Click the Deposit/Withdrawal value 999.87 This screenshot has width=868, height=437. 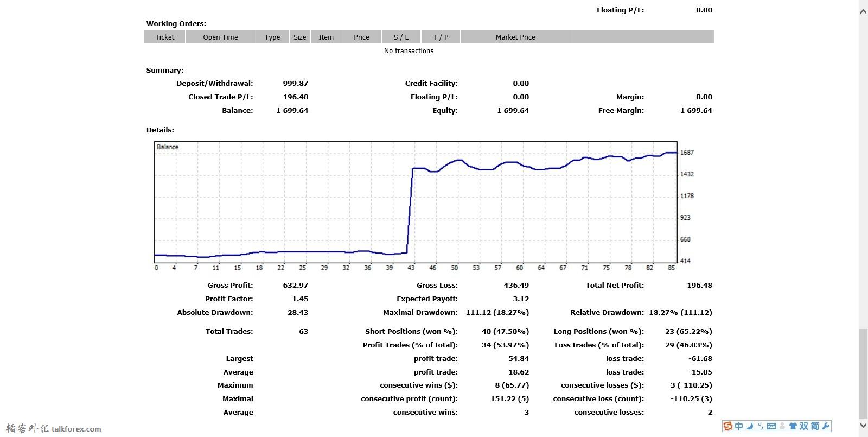(296, 83)
